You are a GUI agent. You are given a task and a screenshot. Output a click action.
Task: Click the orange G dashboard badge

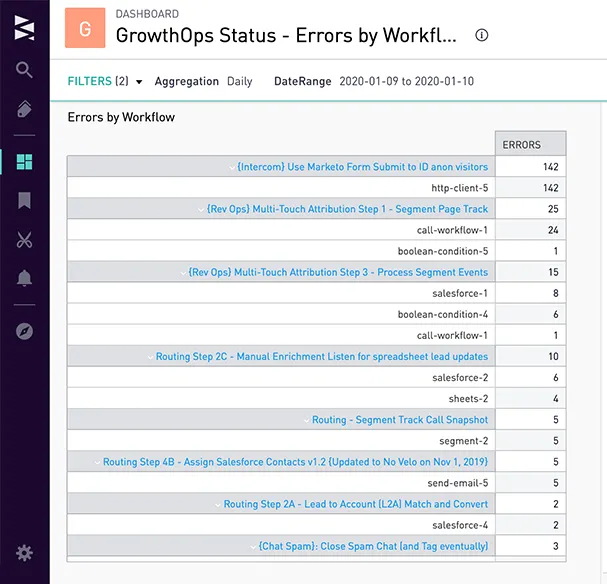point(85,28)
